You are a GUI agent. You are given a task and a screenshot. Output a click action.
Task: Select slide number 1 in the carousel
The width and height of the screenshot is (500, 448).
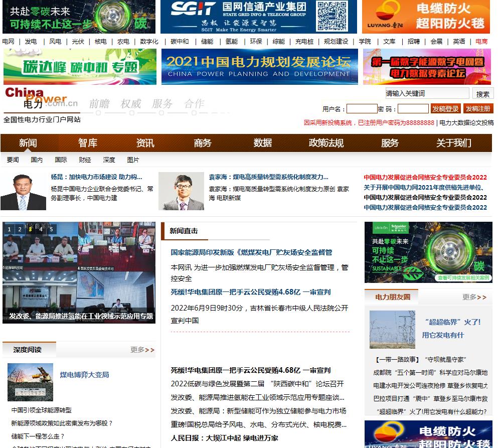pyautogui.click(x=9, y=229)
